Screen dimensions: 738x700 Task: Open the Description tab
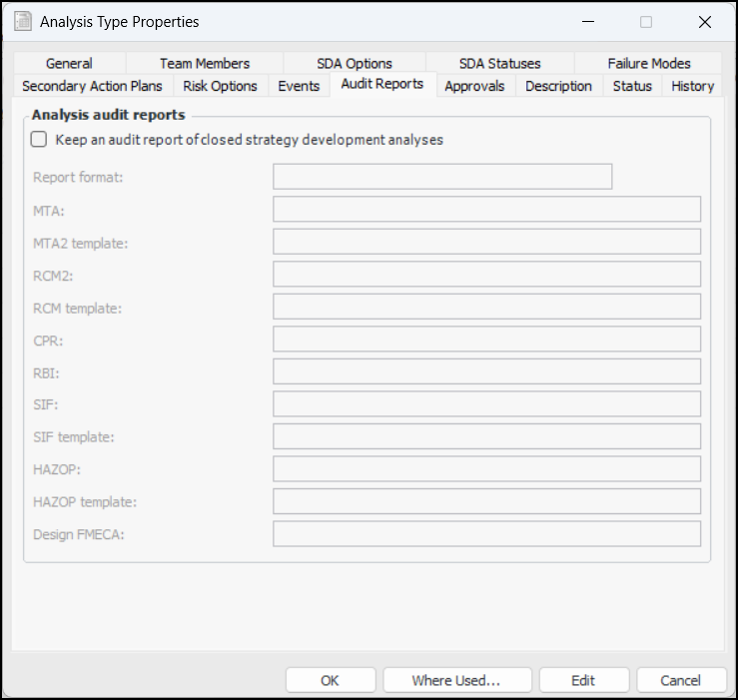[x=558, y=86]
